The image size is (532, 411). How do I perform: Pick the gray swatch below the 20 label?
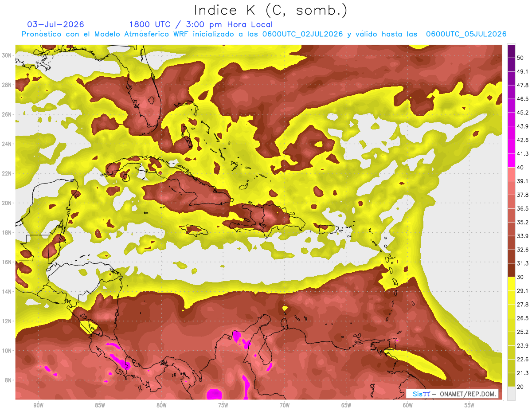pyautogui.click(x=511, y=393)
